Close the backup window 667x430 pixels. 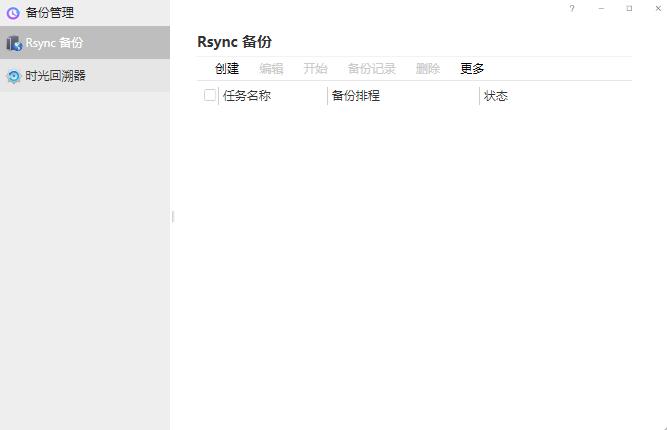(658, 9)
